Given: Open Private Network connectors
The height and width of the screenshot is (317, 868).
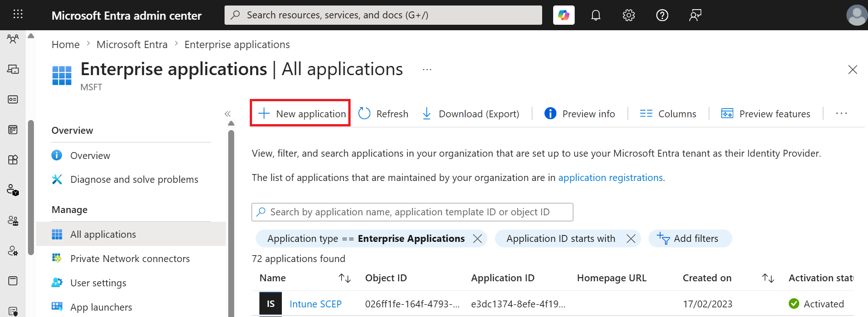Looking at the screenshot, I should [x=131, y=258].
